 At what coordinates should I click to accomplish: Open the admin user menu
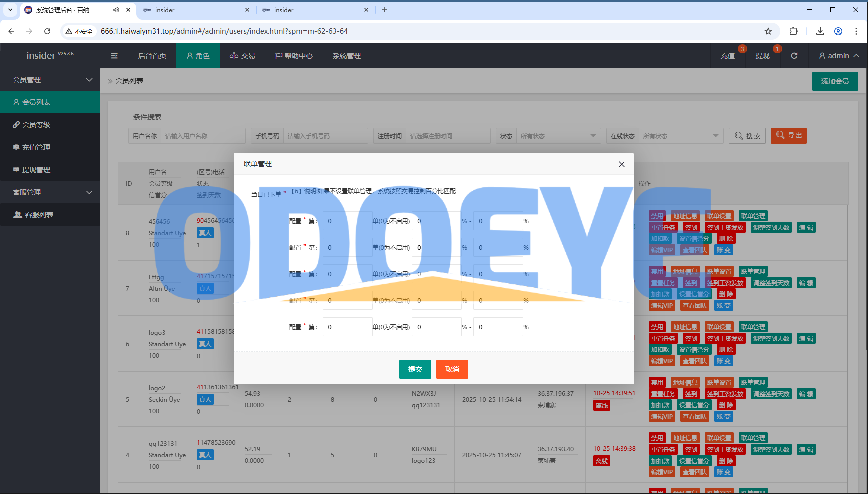(x=839, y=56)
